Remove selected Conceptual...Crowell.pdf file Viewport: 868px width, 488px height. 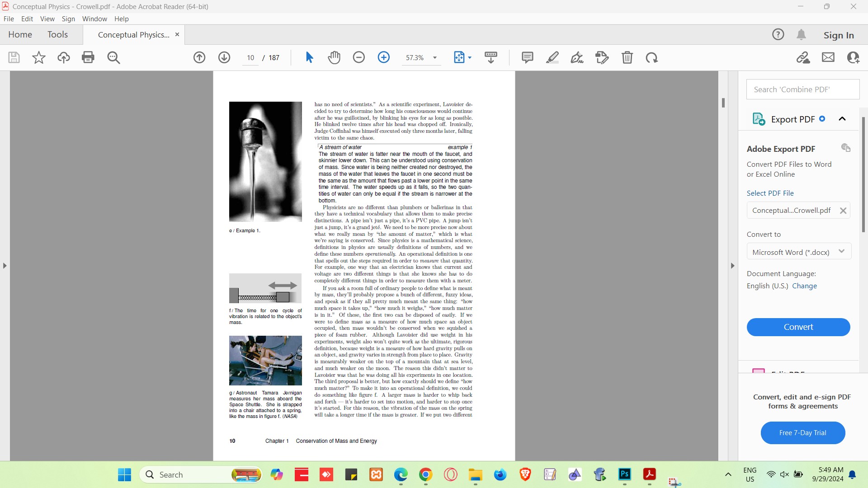tap(843, 211)
